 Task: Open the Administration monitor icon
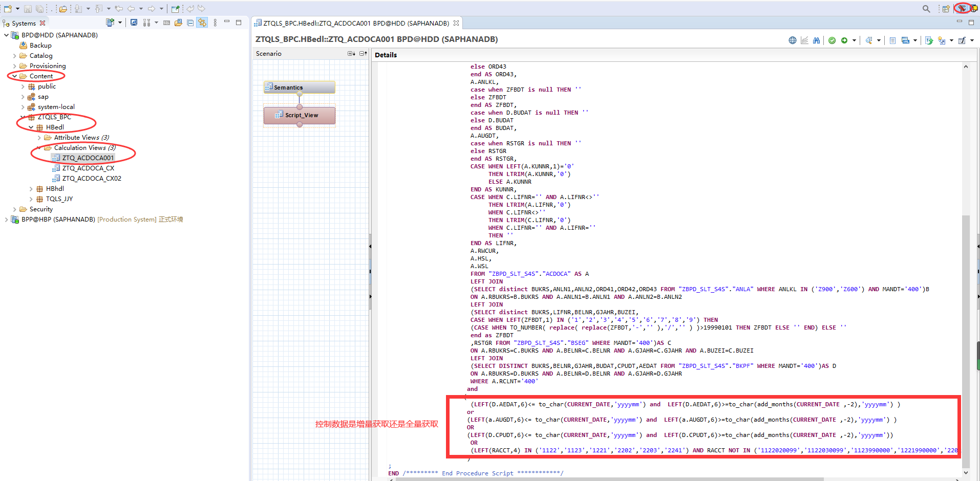(x=134, y=23)
